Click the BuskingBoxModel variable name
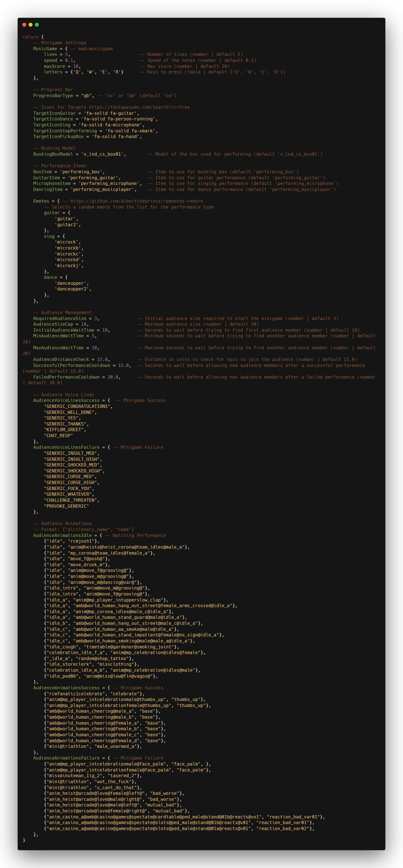The width and height of the screenshot is (403, 868). 53,154
